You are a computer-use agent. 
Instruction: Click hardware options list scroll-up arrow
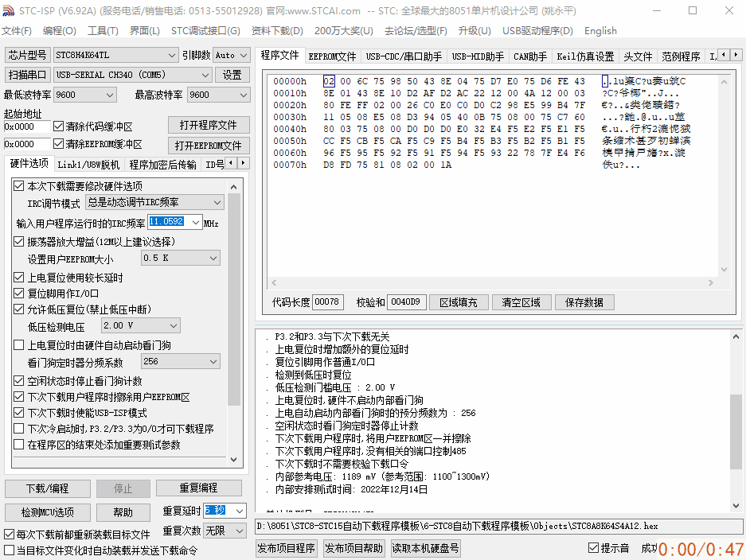(x=233, y=187)
